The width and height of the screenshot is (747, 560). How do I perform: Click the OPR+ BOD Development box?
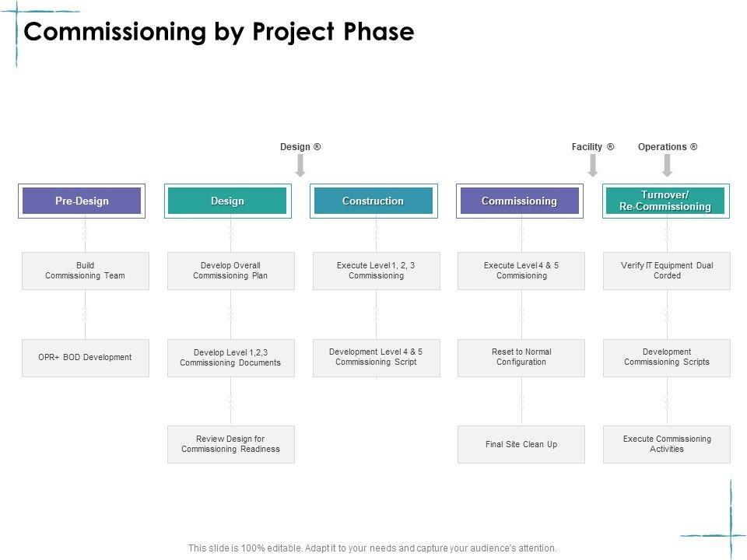point(86,358)
